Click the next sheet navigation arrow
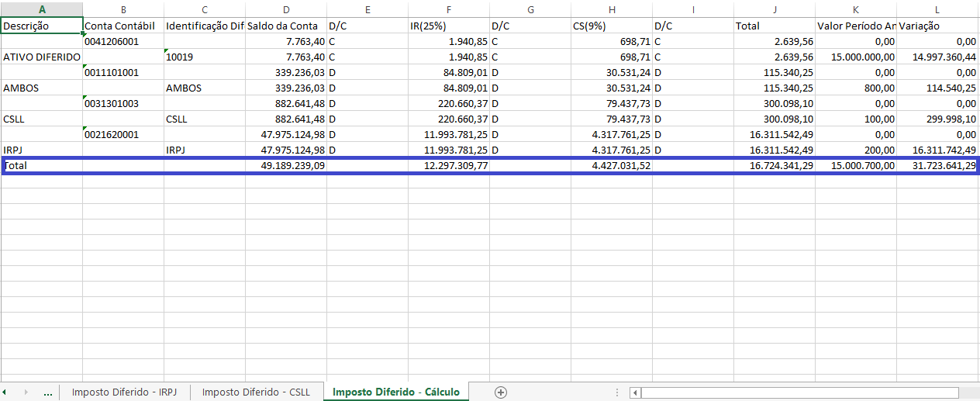980x401 pixels. (x=26, y=392)
